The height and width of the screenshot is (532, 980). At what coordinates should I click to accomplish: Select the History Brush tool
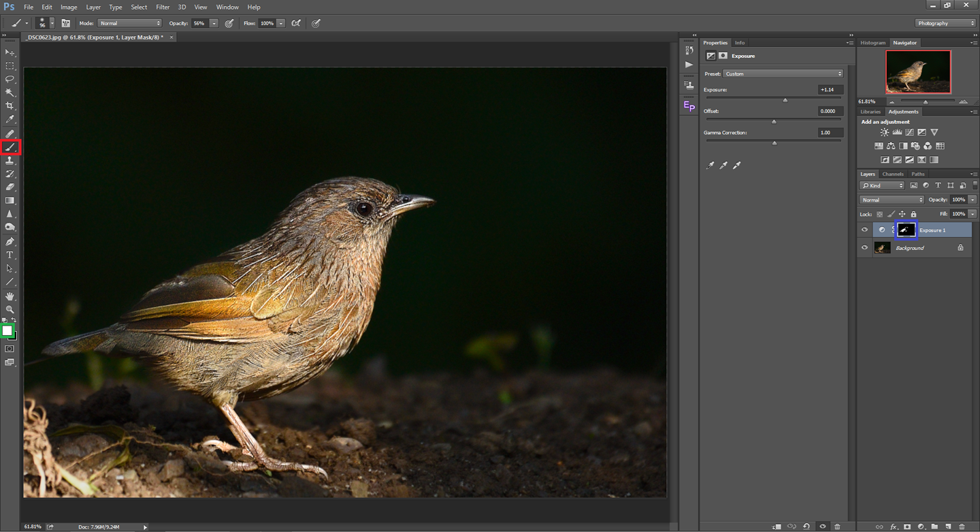[10, 174]
